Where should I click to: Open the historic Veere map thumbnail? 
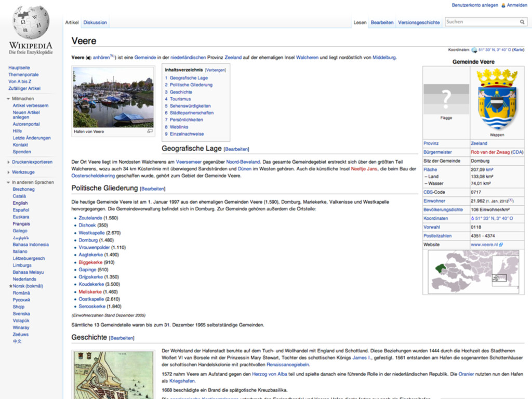[113, 375]
